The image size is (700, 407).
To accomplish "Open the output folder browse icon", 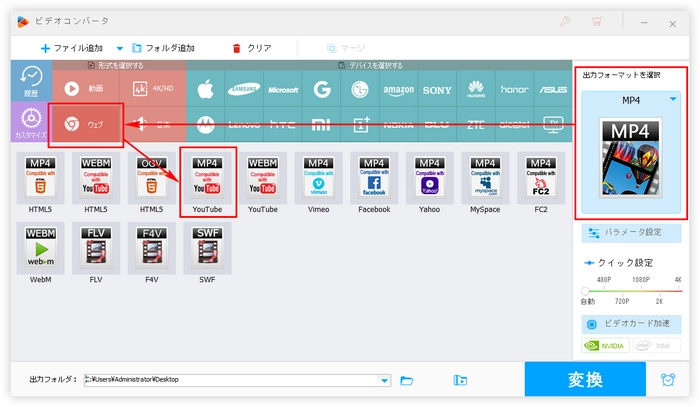I will [x=407, y=380].
